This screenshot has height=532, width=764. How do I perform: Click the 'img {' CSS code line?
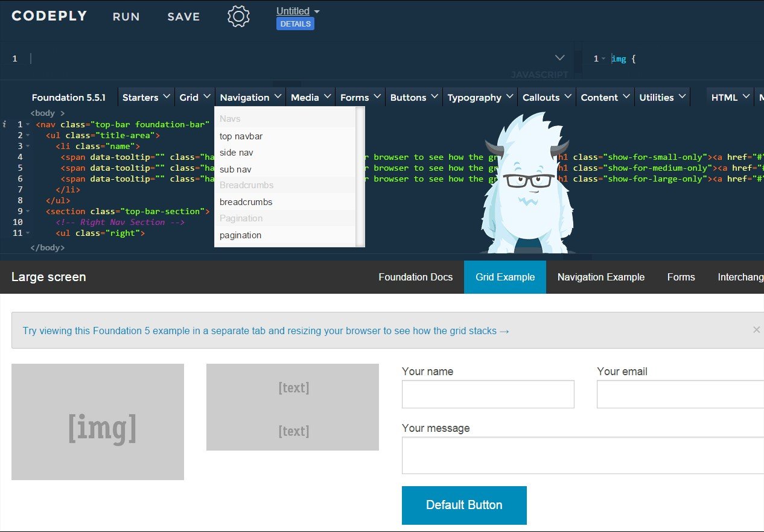point(624,59)
